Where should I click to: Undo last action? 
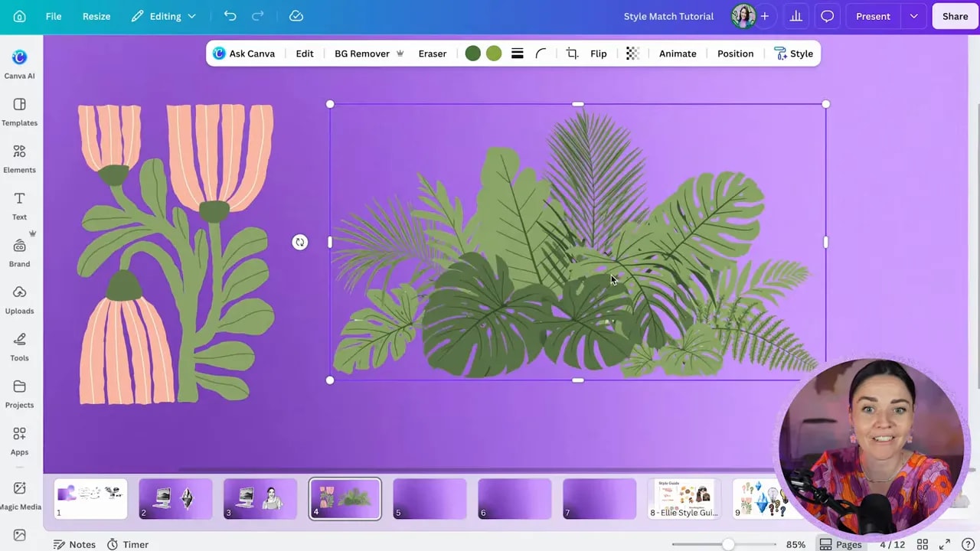pyautogui.click(x=230, y=16)
